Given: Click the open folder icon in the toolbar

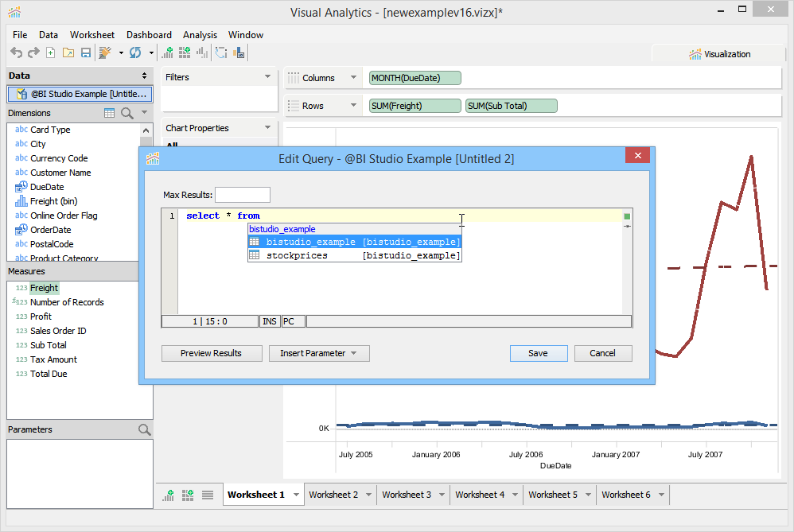Looking at the screenshot, I should [68, 53].
